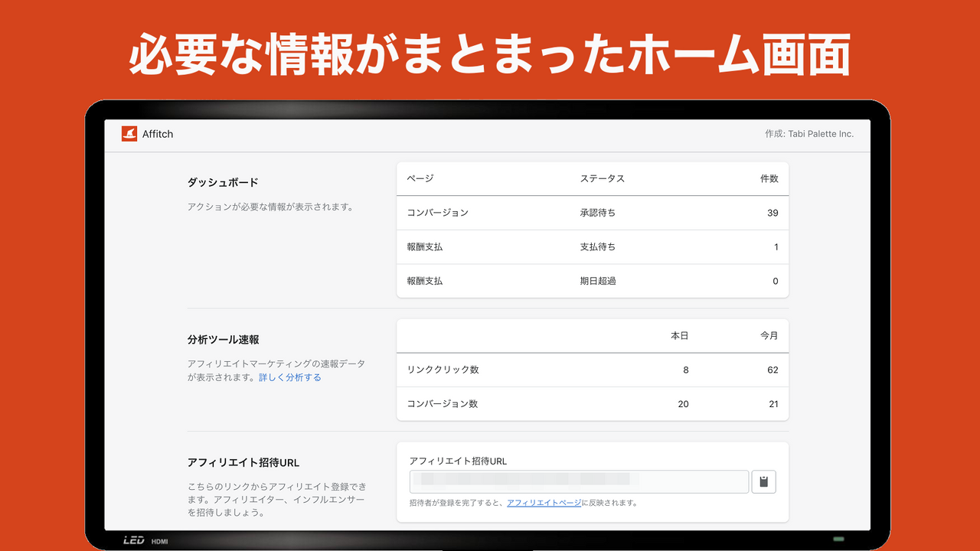Open the 詳しく分析する link
This screenshot has width=980, height=551.
click(290, 377)
